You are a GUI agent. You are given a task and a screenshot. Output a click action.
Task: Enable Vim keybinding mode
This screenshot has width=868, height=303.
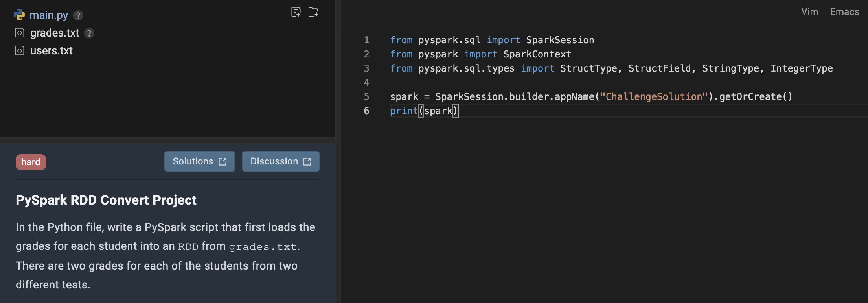click(809, 12)
